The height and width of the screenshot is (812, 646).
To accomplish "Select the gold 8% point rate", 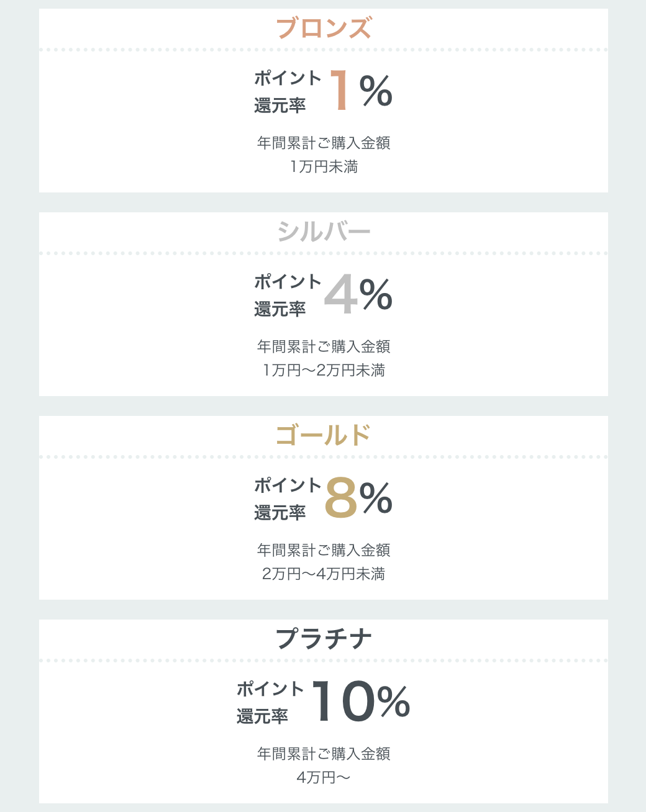I will [x=358, y=498].
